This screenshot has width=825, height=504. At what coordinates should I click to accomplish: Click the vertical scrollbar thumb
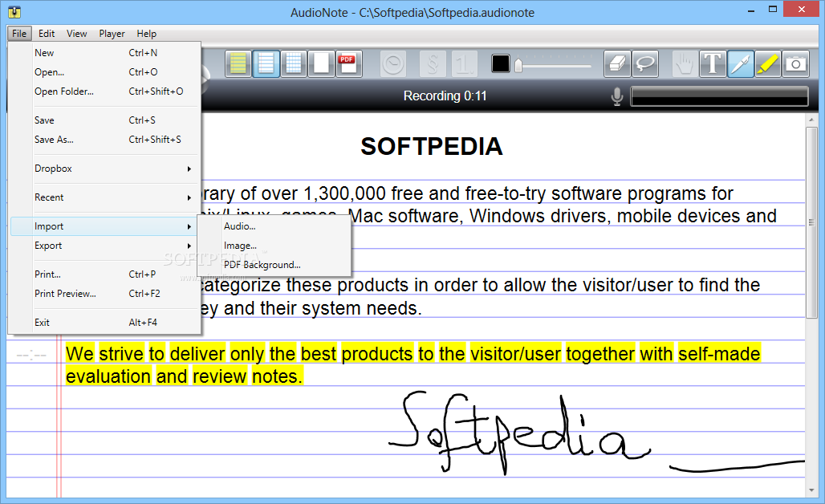click(x=812, y=222)
